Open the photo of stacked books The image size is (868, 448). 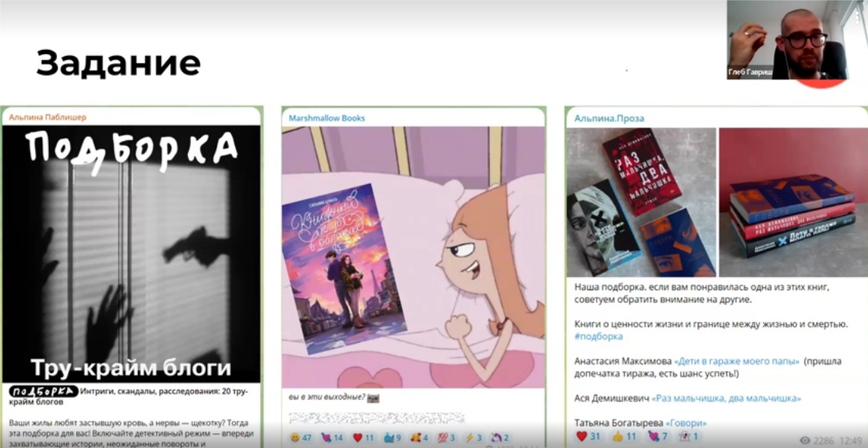(x=793, y=202)
